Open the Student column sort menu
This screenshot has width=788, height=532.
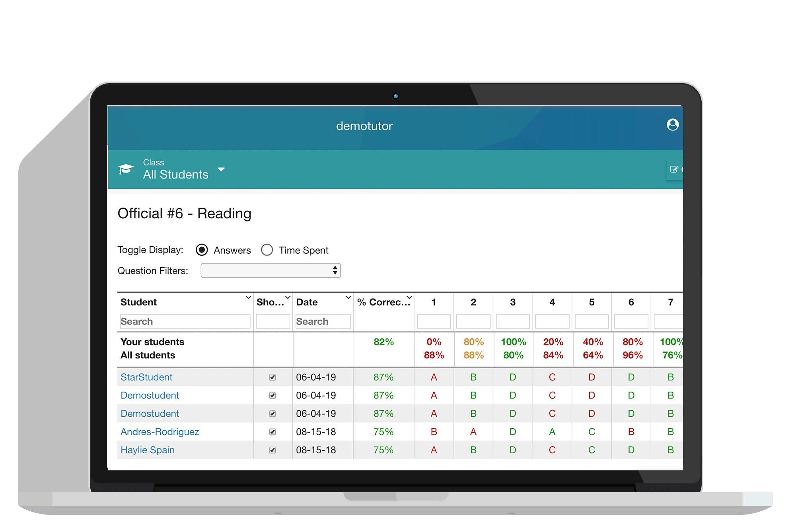pos(247,297)
